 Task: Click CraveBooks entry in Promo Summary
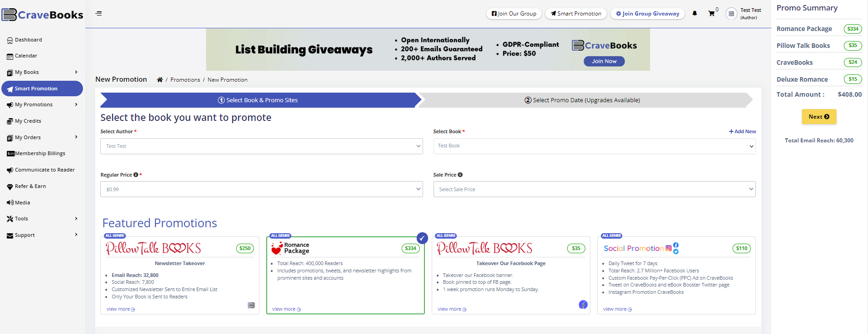click(795, 63)
